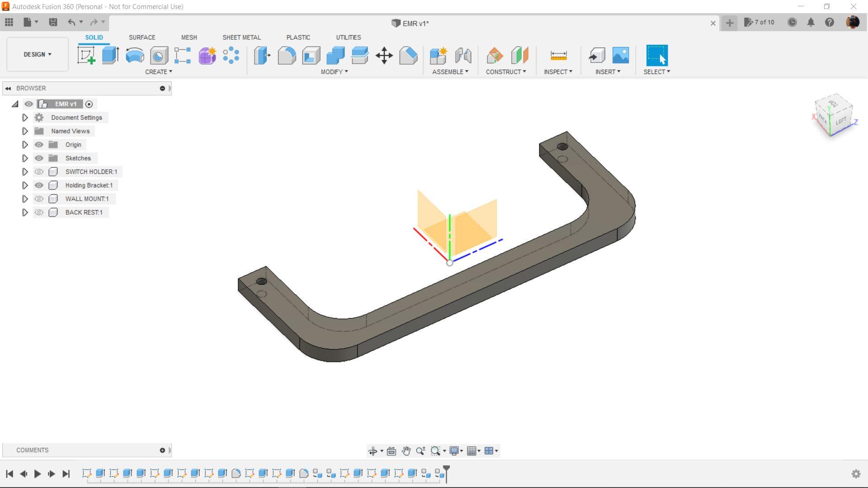Show the hidden SWITCH HOLDER:1 component
This screenshot has width=868, height=488.
pos(39,172)
